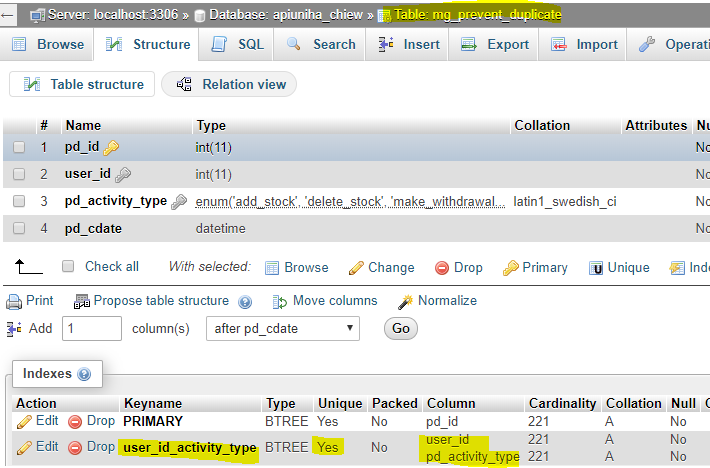Click the Normalize wand icon

point(405,301)
